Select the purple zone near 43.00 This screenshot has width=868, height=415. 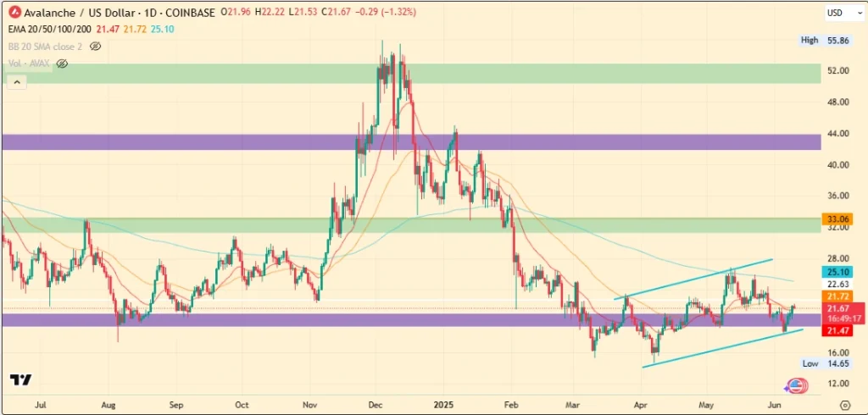click(411, 142)
